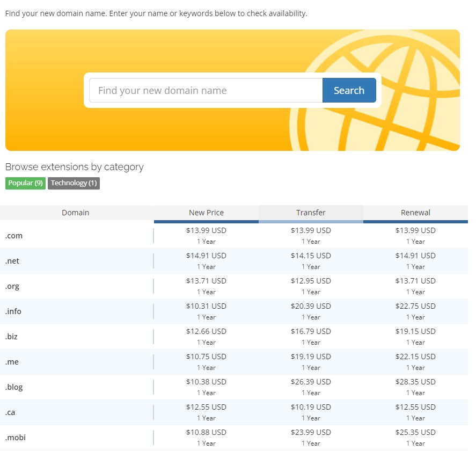Choose the .org extension in the table
476x458 pixels.
click(12, 286)
